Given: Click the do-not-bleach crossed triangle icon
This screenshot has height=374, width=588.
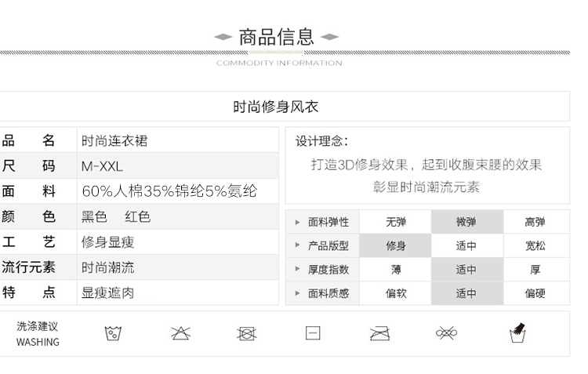Looking at the screenshot, I should point(180,333).
